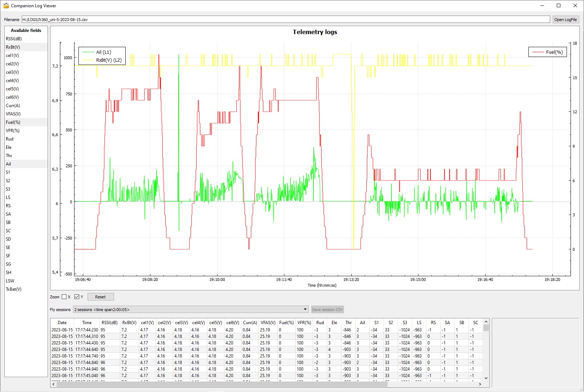Click the Time column header
The width and height of the screenshot is (584, 392).
(x=87, y=322)
